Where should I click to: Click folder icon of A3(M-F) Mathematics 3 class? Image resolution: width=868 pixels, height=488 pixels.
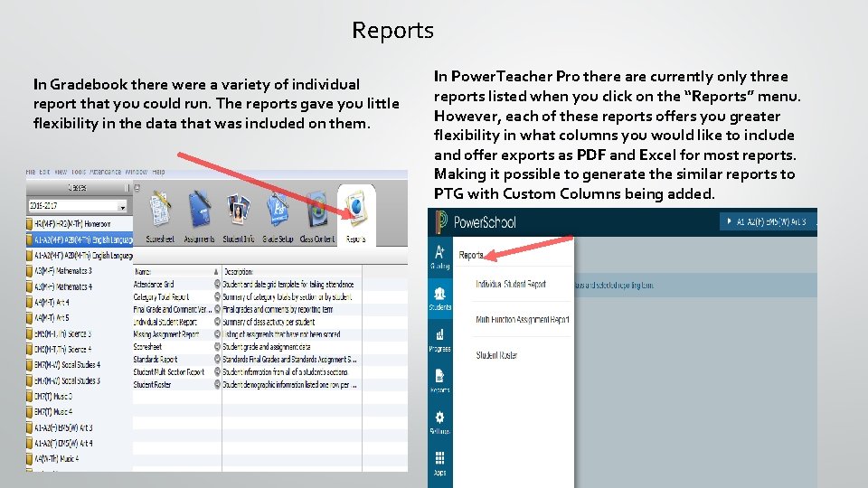29,271
